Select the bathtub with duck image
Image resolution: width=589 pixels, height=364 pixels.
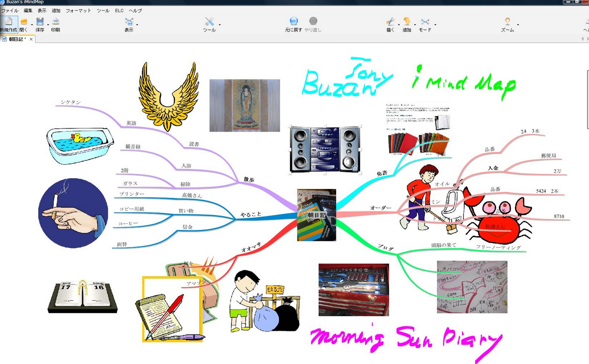(x=80, y=146)
